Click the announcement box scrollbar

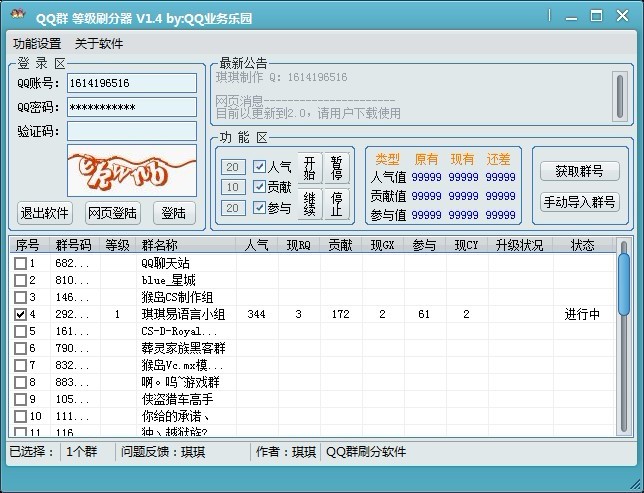point(620,96)
